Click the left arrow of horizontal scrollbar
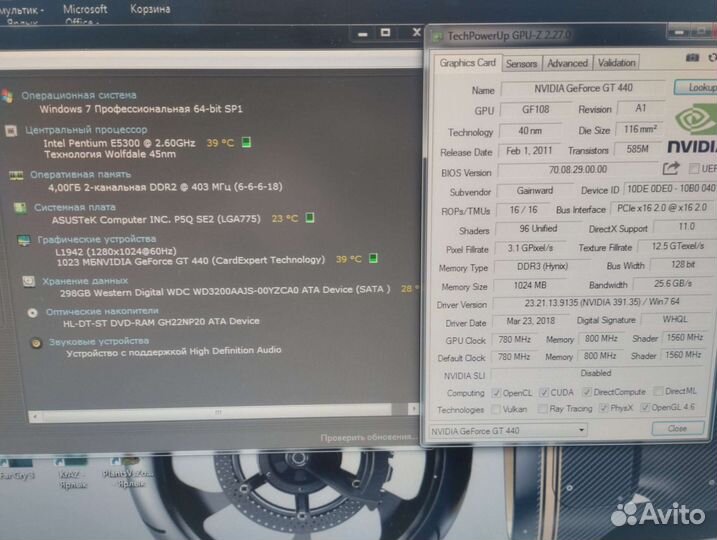This screenshot has height=540, width=717. pyautogui.click(x=35, y=417)
